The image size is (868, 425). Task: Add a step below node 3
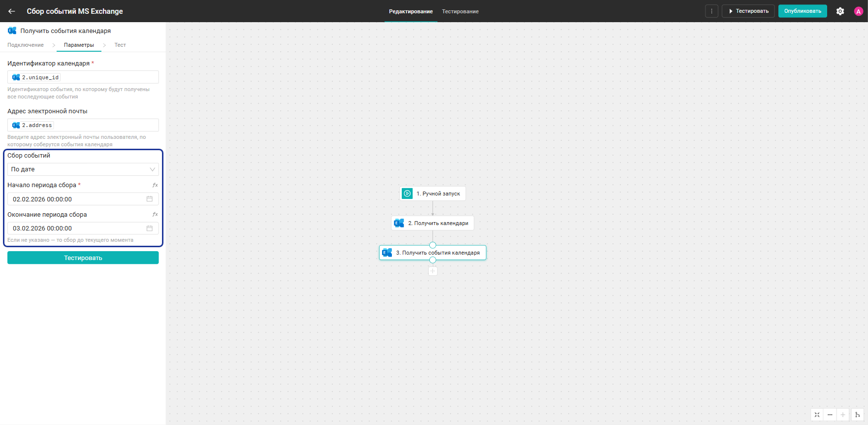433,271
